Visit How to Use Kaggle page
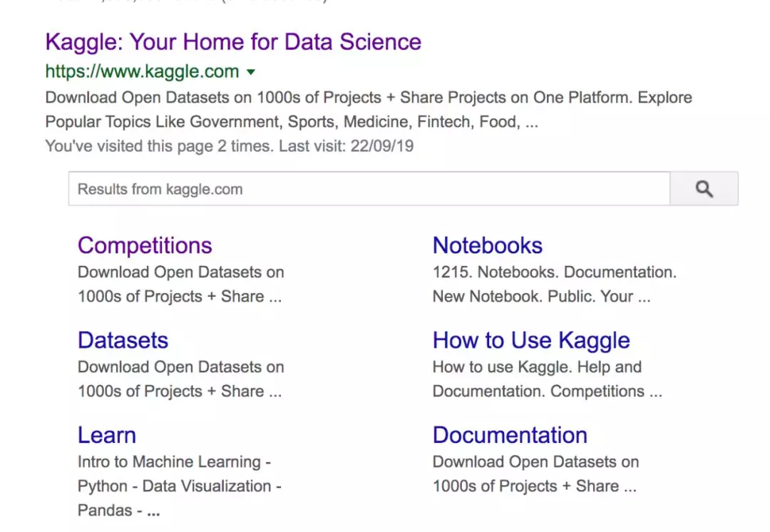Screen dimensions: 770x532 (x=531, y=340)
